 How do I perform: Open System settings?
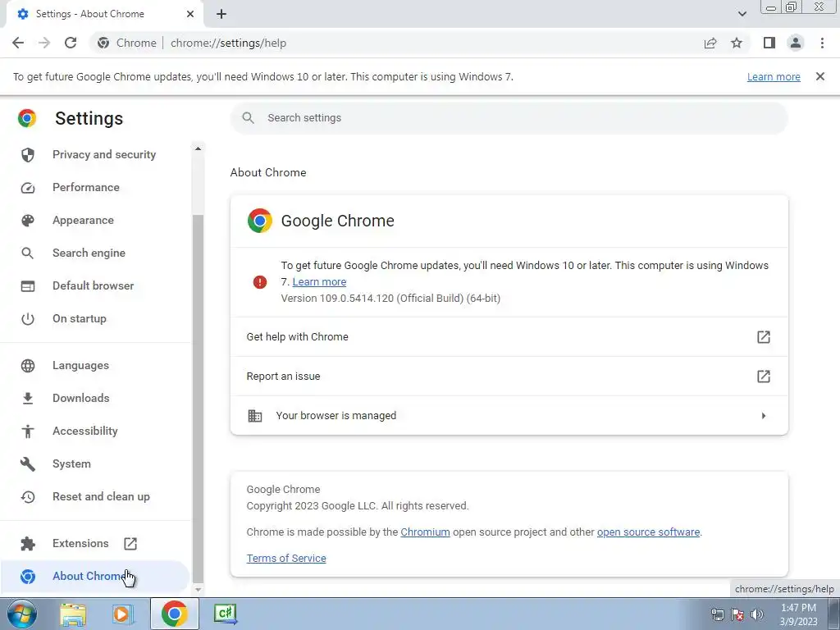pyautogui.click(x=95, y=464)
